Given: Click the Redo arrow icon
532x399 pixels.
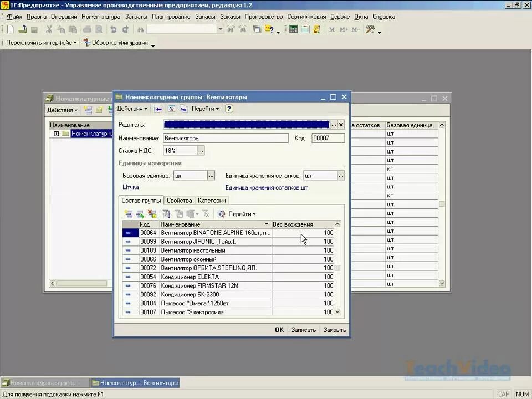Looking at the screenshot, I should [125, 29].
